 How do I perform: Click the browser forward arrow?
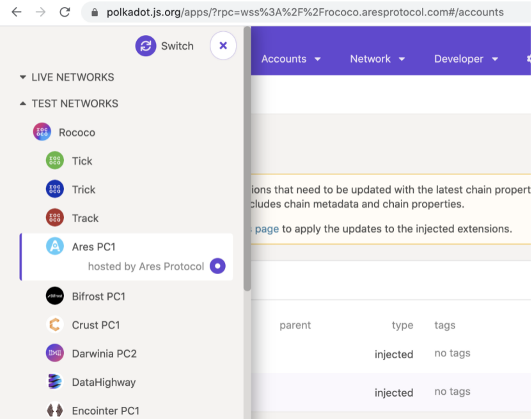point(40,12)
